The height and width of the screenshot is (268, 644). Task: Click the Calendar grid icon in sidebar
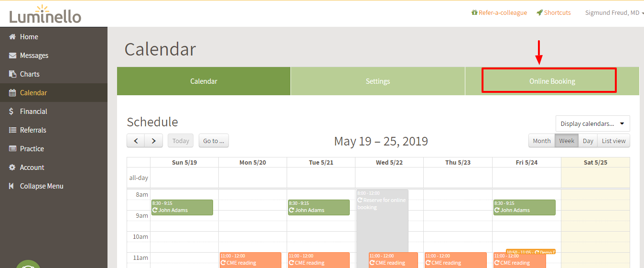click(12, 93)
